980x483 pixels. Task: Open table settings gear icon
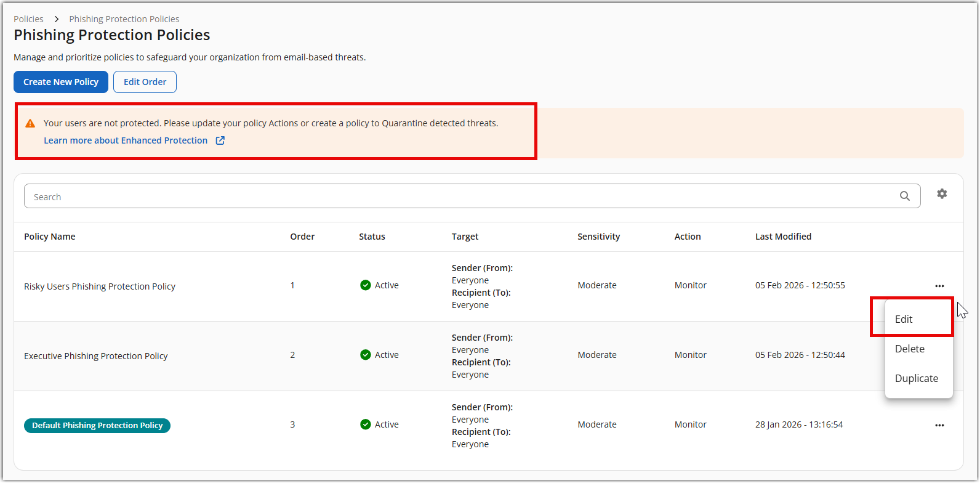click(x=942, y=194)
